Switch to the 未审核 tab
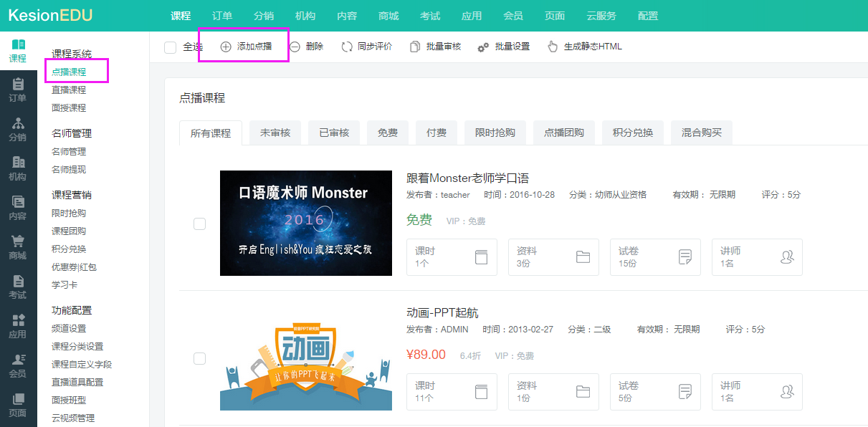Screen dimensions: 868x427 pos(275,133)
